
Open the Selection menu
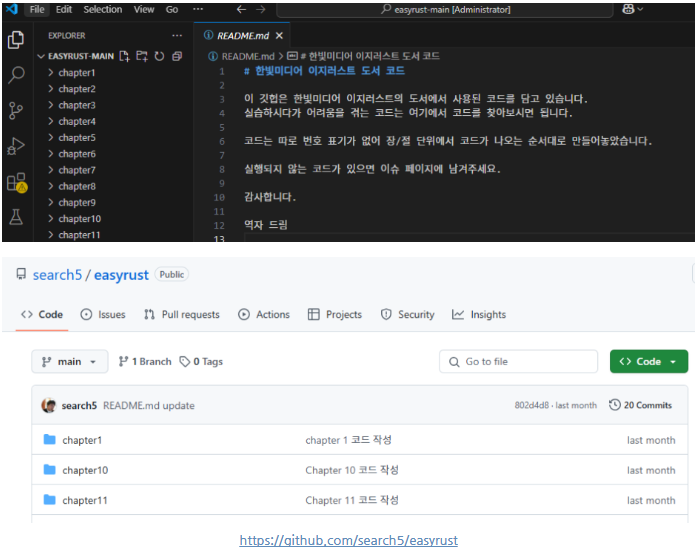(103, 9)
